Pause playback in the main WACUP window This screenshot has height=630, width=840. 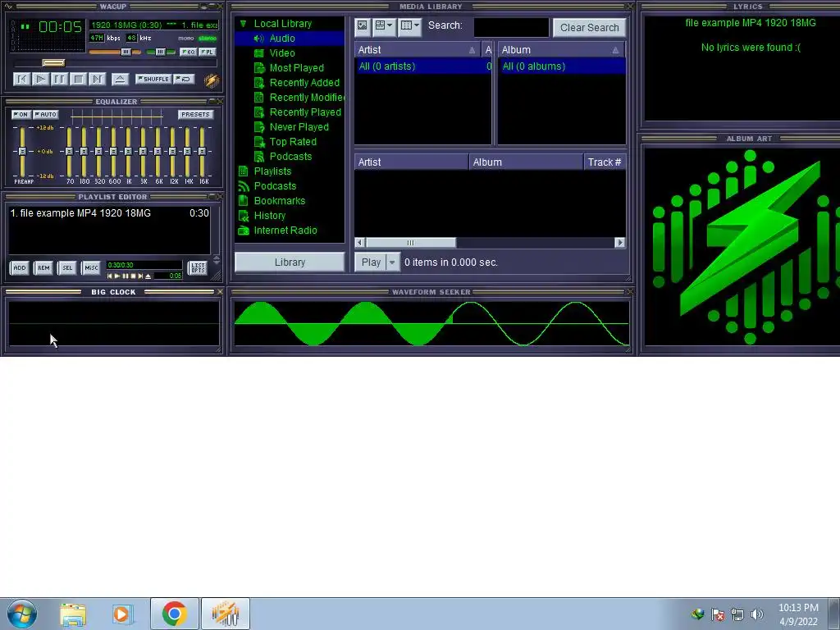pos(59,80)
